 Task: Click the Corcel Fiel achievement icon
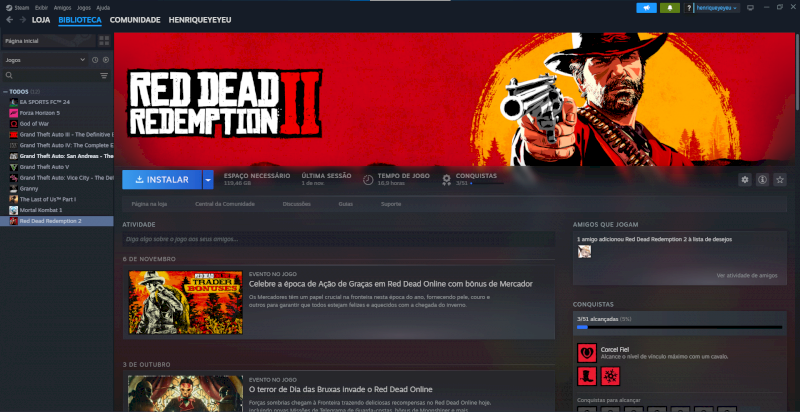click(587, 353)
